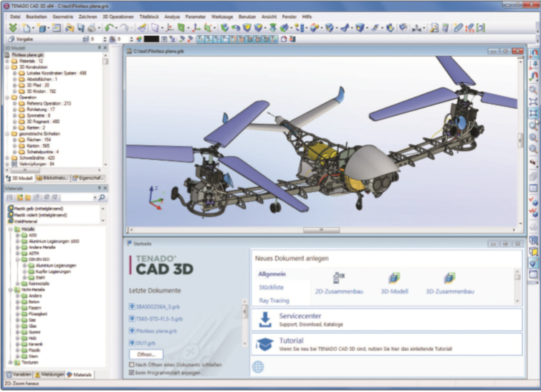Expand the Schweißnähte : 420 node

(7, 158)
